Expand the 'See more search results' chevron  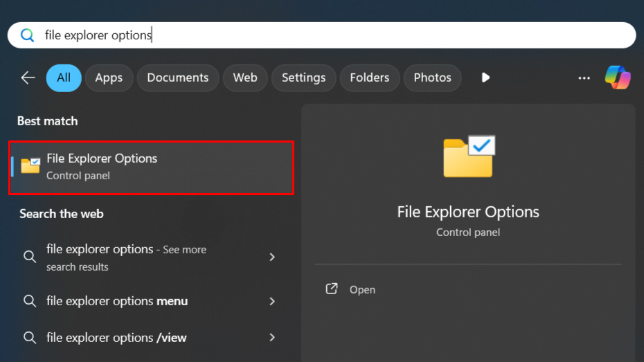pyautogui.click(x=272, y=257)
